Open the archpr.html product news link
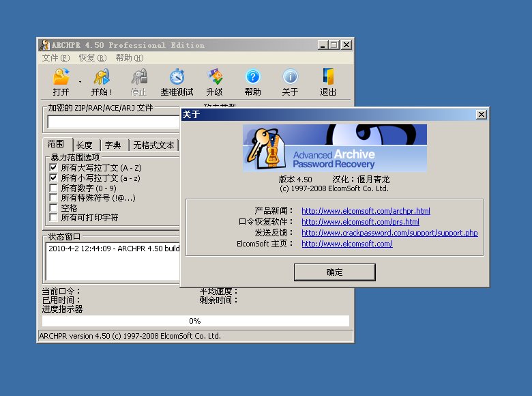Image resolution: width=532 pixels, height=396 pixels. pos(366,211)
